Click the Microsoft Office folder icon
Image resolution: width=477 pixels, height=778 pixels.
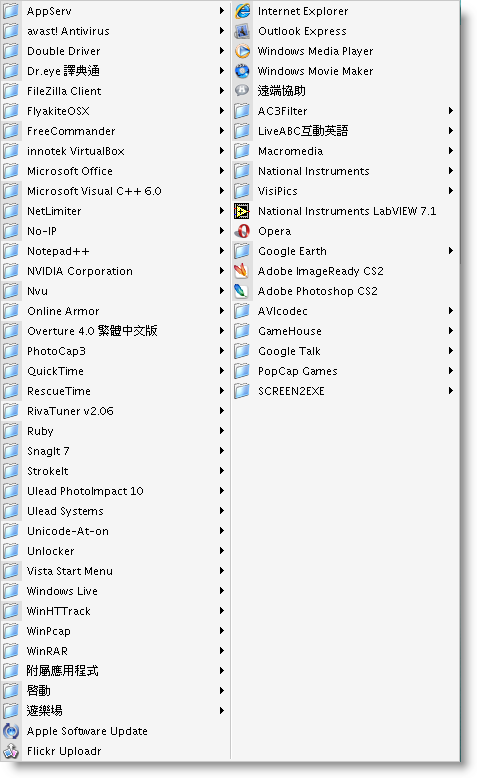click(11, 171)
